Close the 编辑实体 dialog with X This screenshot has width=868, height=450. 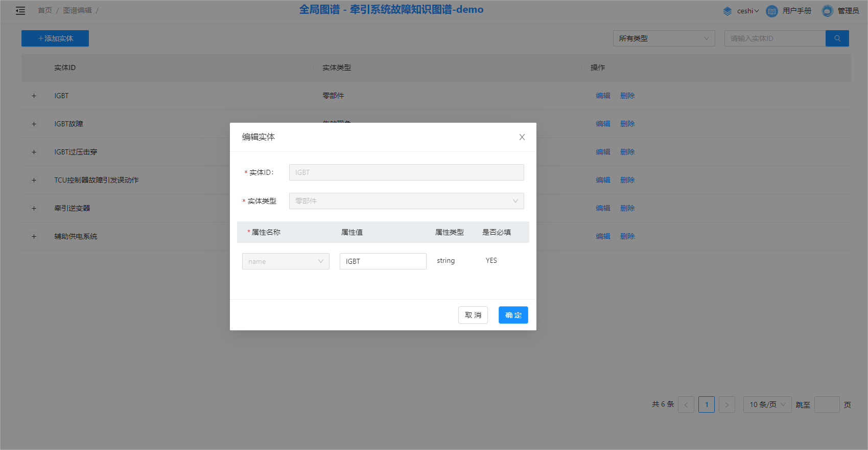coord(522,137)
